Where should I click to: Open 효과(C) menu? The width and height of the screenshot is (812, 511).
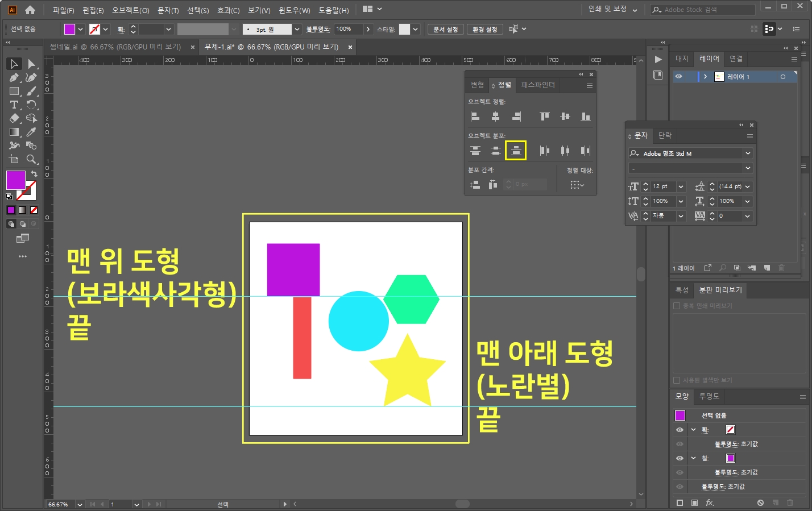(x=228, y=10)
